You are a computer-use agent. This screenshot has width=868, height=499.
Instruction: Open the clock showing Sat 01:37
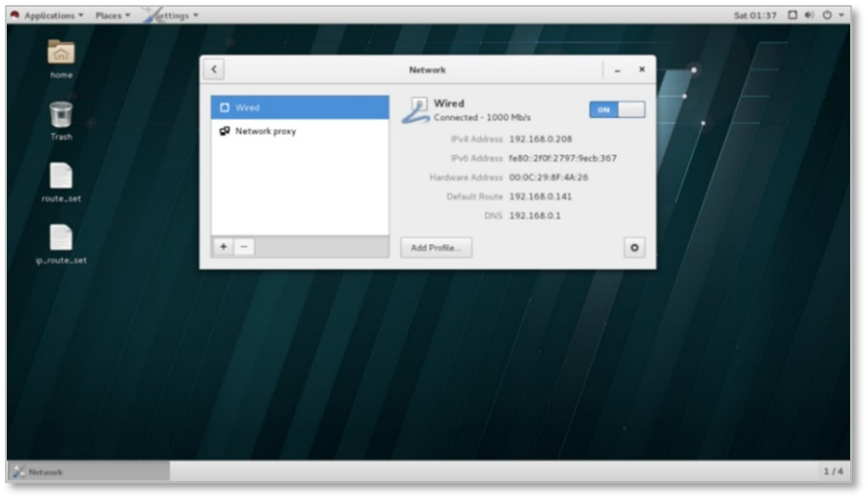pyautogui.click(x=755, y=15)
